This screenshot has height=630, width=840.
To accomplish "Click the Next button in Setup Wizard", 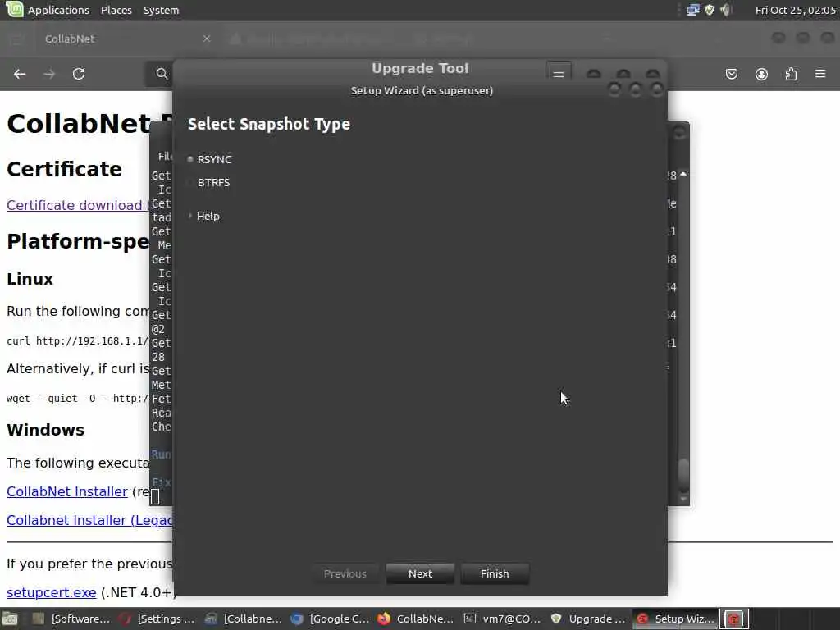I will (x=420, y=573).
